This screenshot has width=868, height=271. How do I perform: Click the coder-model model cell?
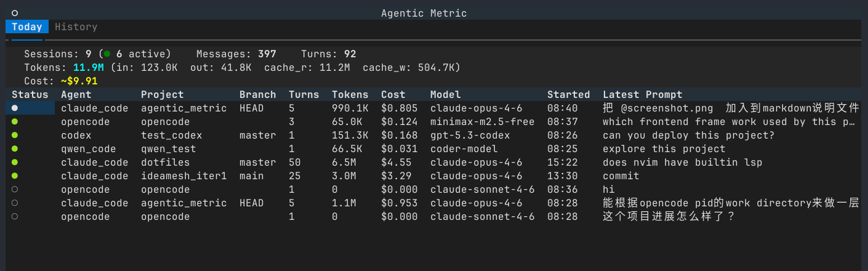[x=464, y=148]
